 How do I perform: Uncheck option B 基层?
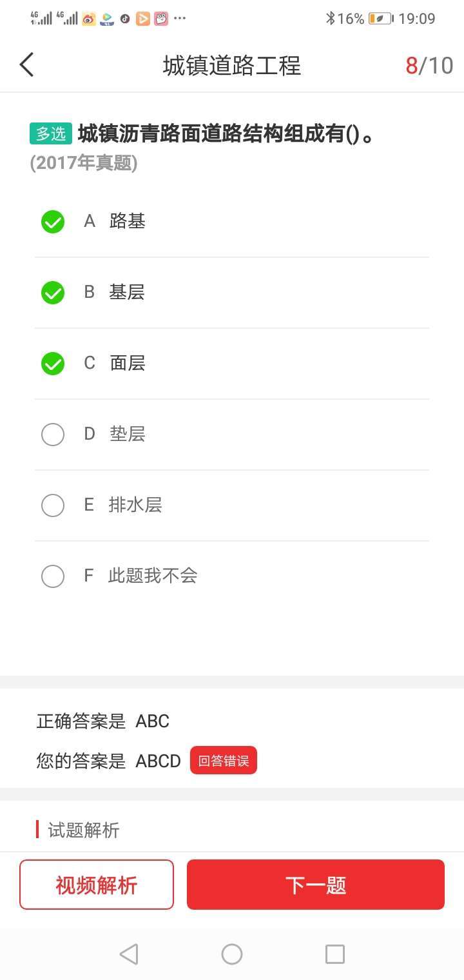[x=53, y=293]
